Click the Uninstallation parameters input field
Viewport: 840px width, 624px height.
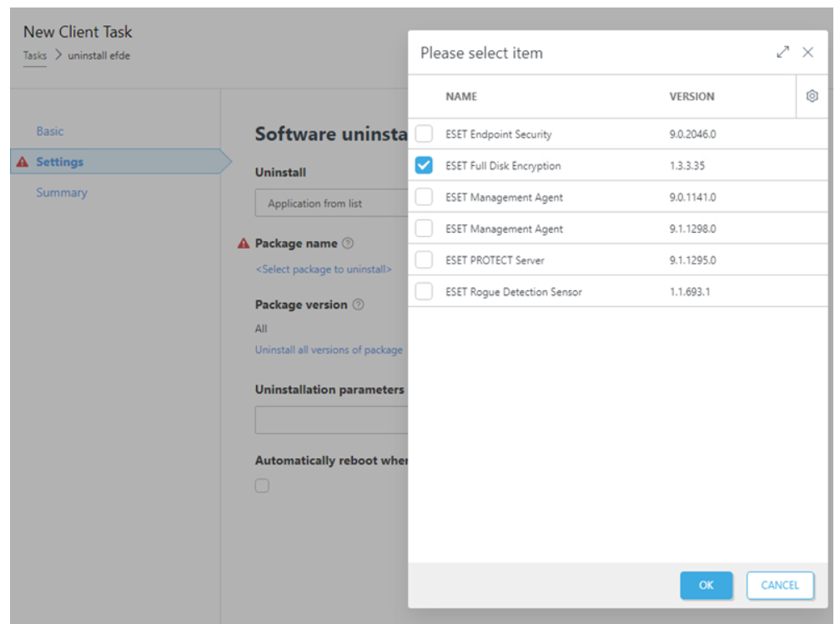coord(332,420)
